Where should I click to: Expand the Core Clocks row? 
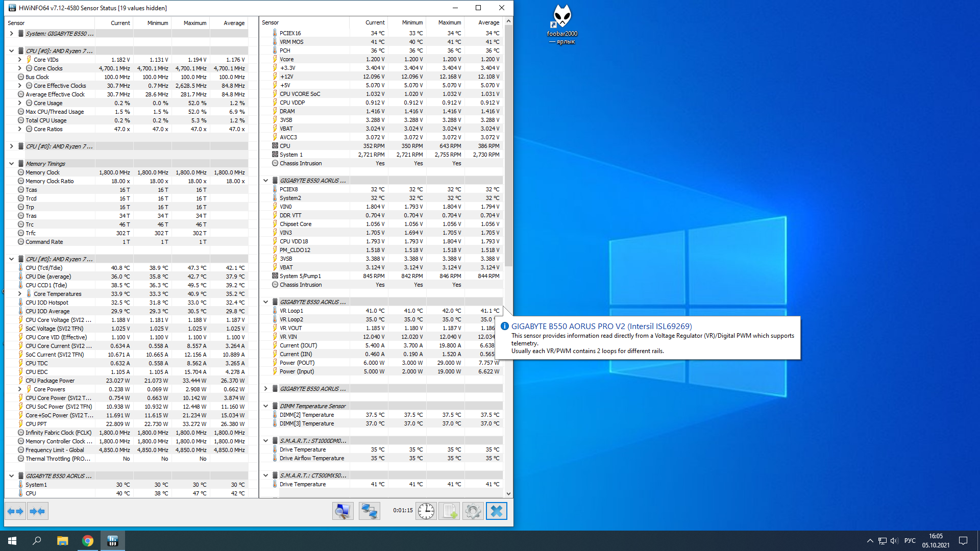click(x=20, y=68)
